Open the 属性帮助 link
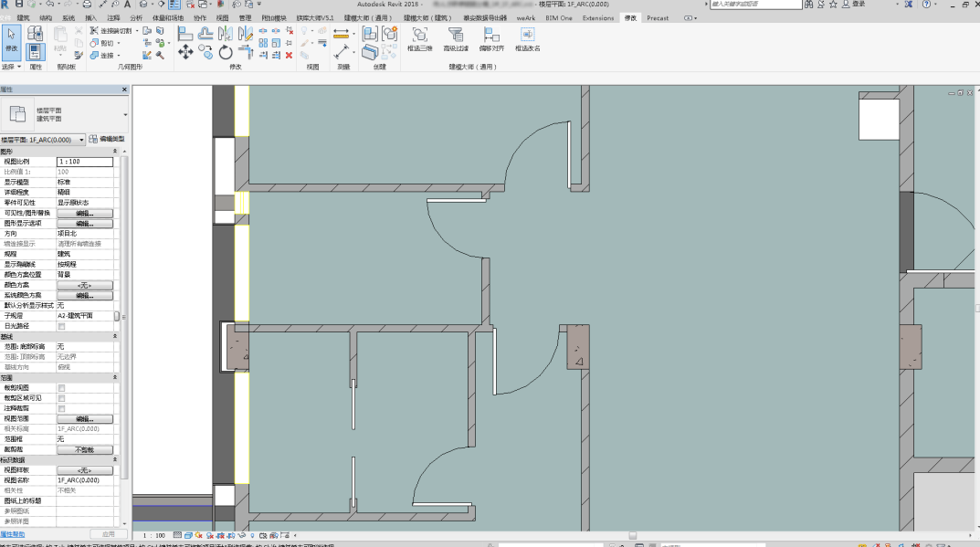980x547 pixels. pos(13,534)
